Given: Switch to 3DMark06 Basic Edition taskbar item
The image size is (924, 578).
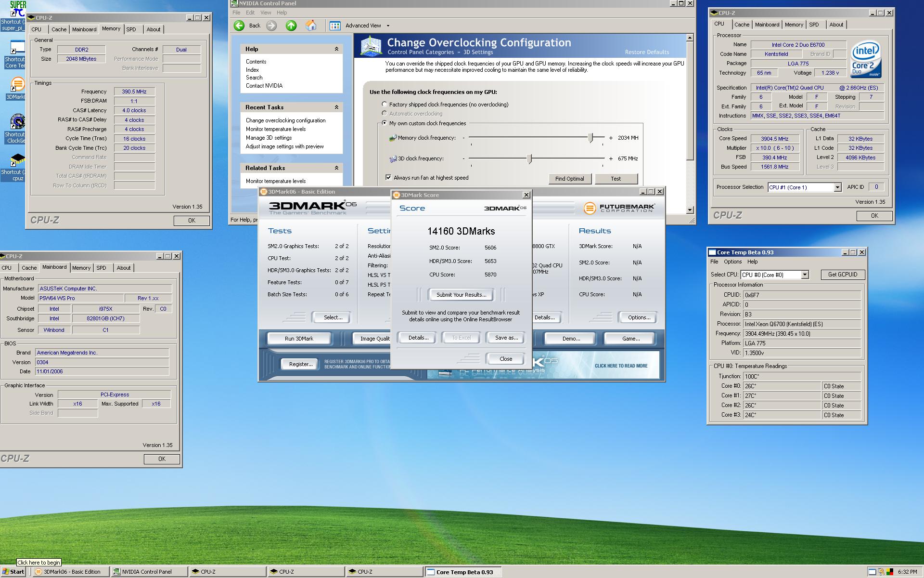Looking at the screenshot, I should click(71, 572).
